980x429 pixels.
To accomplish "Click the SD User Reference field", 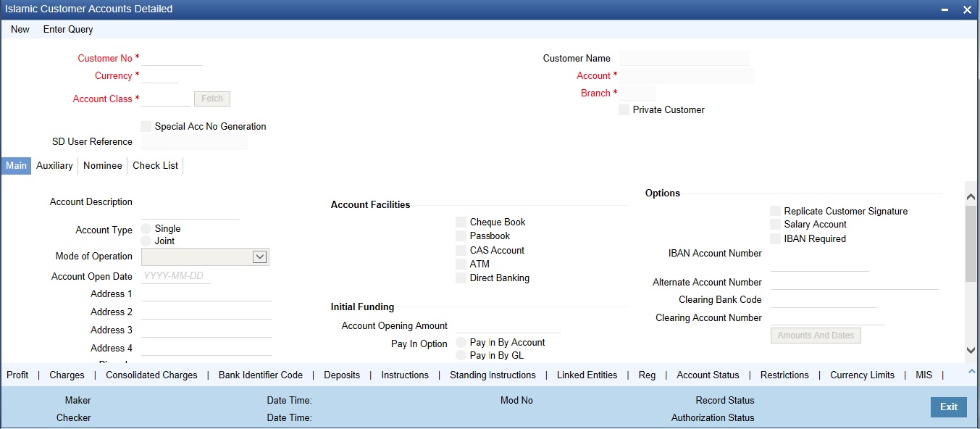I will coord(194,141).
